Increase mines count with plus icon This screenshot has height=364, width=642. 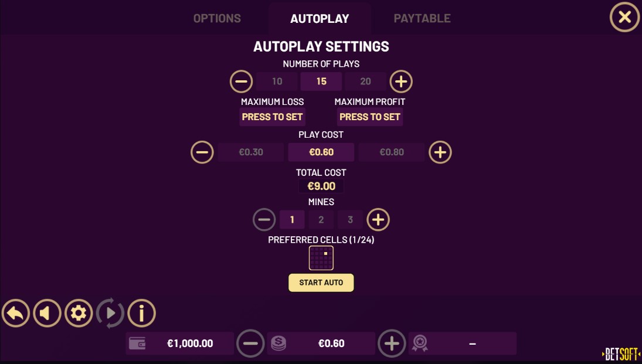click(378, 219)
